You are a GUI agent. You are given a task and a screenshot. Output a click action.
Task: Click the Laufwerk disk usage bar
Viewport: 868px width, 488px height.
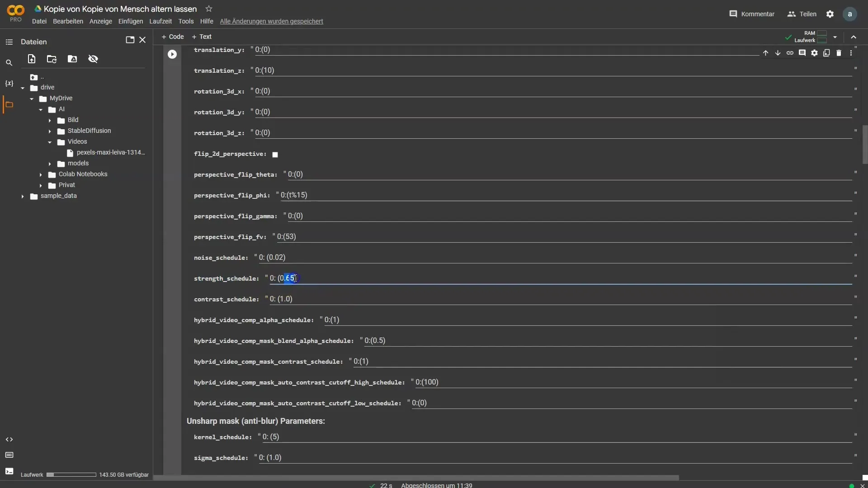point(71,475)
